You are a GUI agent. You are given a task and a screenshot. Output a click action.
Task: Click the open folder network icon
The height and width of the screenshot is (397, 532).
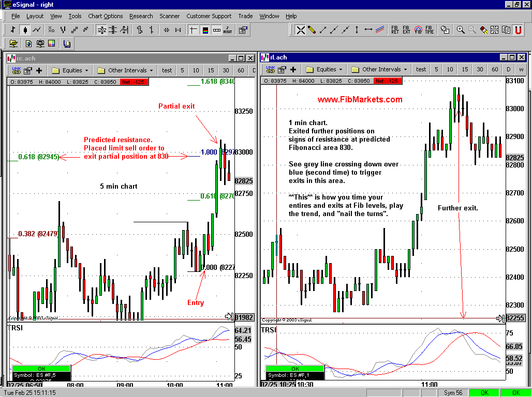(x=13, y=43)
